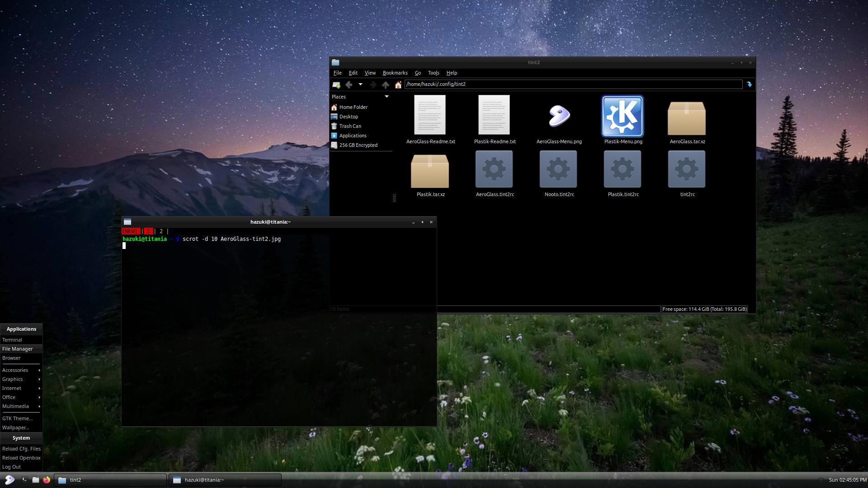The height and width of the screenshot is (488, 868).
Task: Select the Plastik.tint2rc config file icon
Action: click(623, 169)
